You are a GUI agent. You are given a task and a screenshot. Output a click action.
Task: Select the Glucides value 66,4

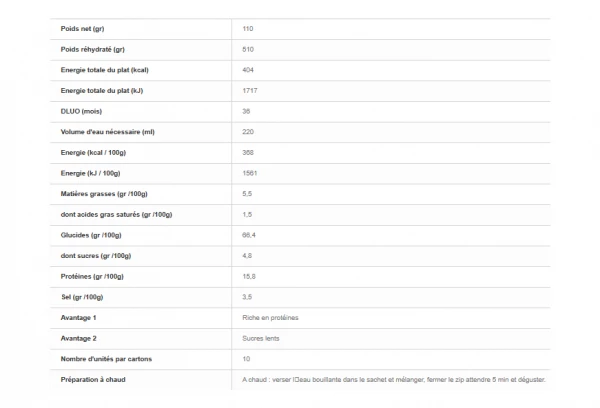click(x=249, y=235)
